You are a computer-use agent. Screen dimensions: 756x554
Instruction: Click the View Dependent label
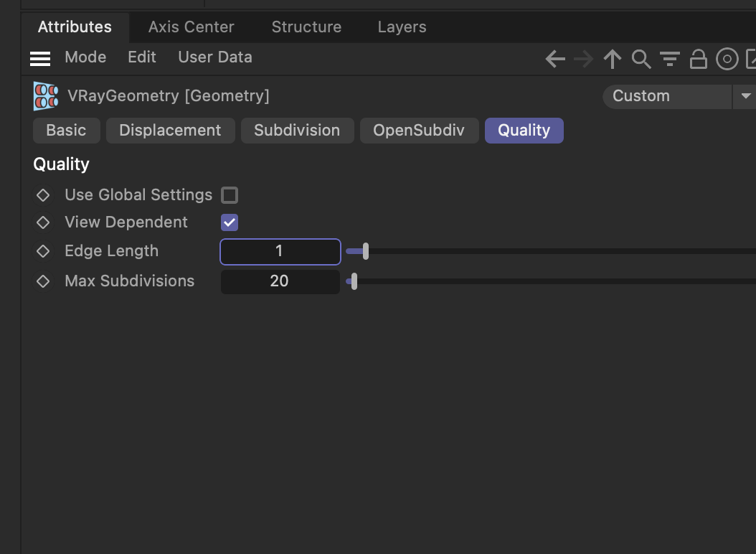(126, 222)
